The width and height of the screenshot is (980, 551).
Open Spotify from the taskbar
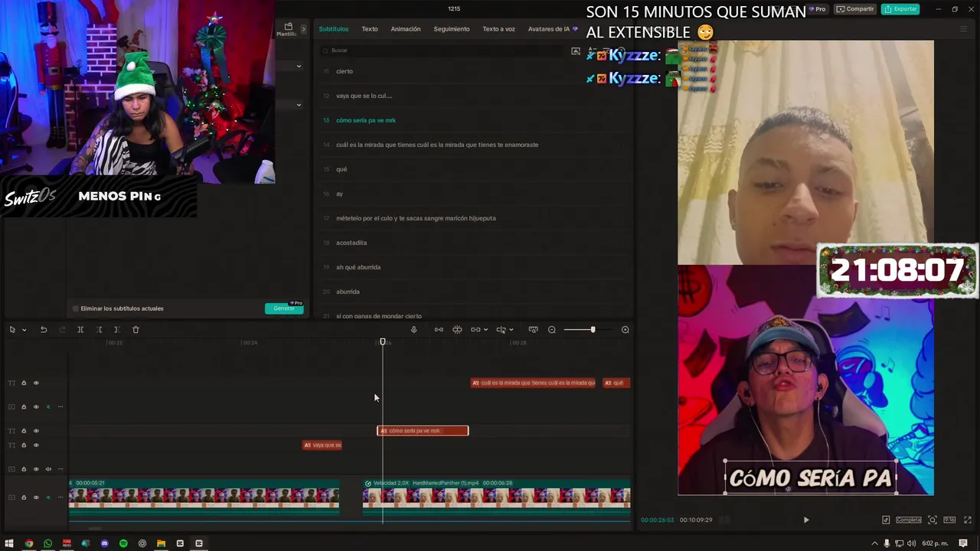(x=123, y=543)
